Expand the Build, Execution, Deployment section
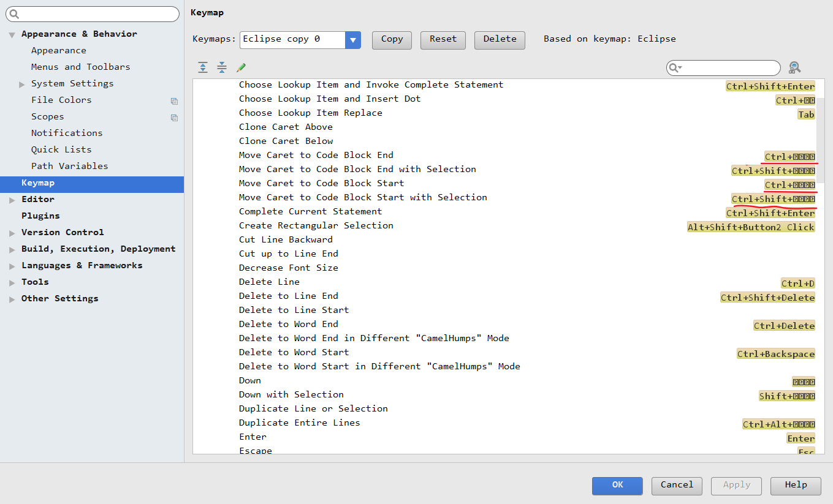 [12, 249]
